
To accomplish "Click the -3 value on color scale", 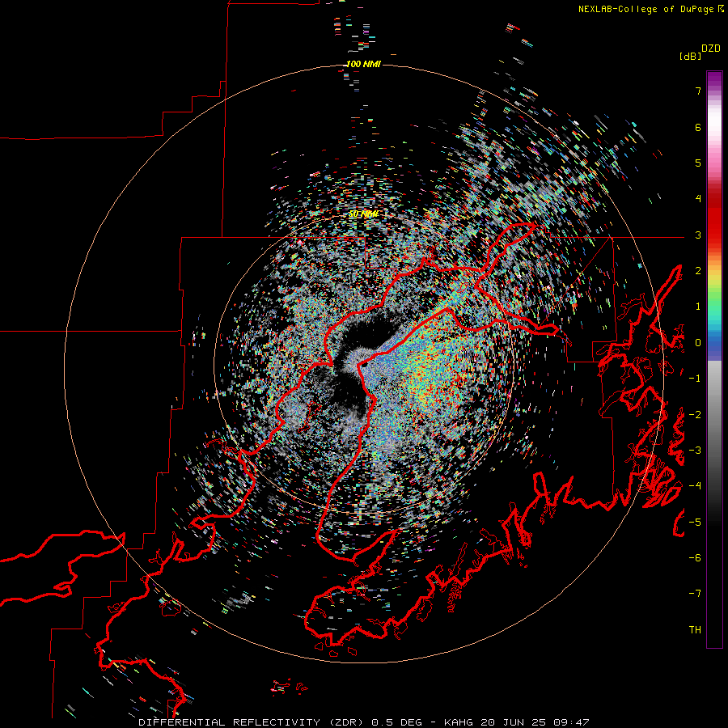I will point(695,451).
